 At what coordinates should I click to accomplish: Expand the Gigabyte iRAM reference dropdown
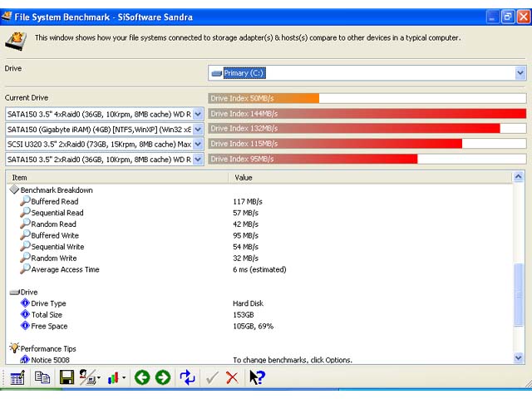pos(198,129)
